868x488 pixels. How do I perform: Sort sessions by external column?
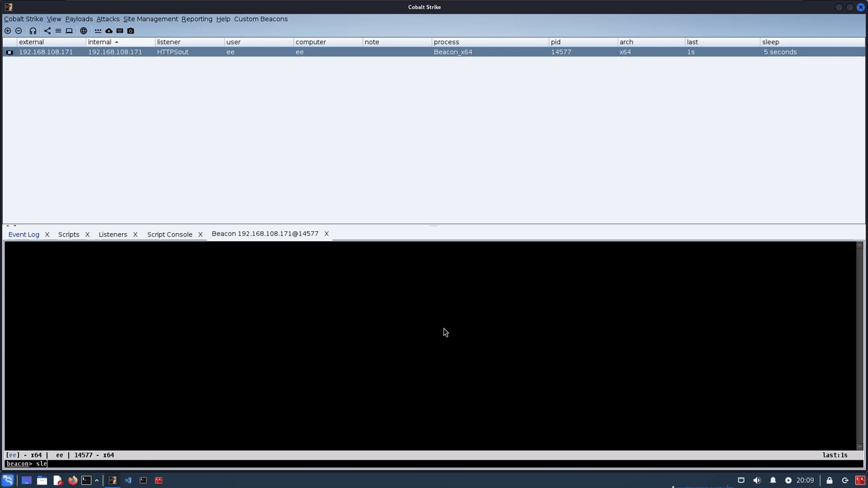52,42
